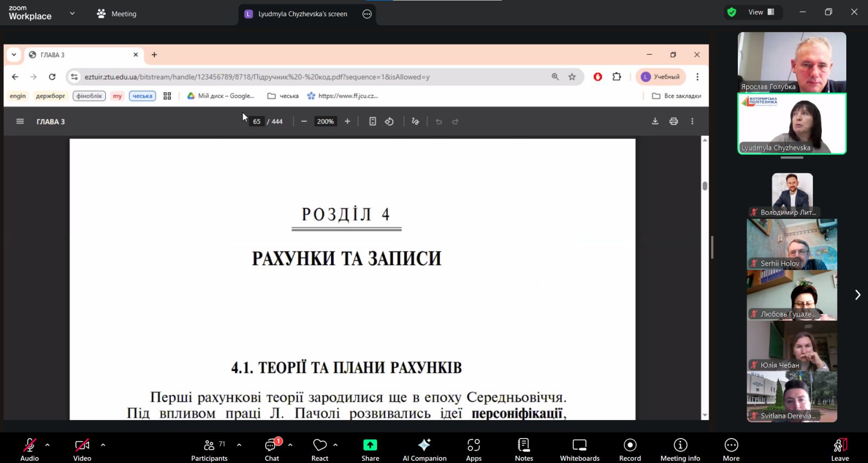Open the Все закладки folder
This screenshot has width=868, height=463.
click(676, 96)
